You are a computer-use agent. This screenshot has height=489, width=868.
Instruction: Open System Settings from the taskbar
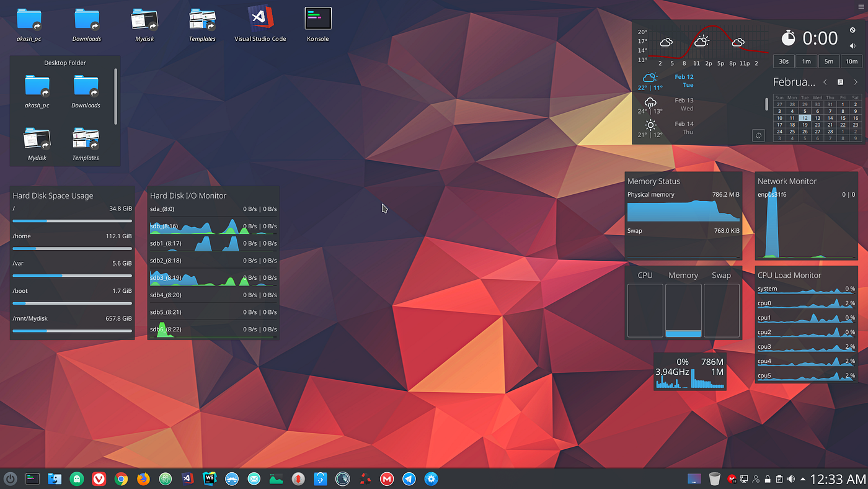431,478
